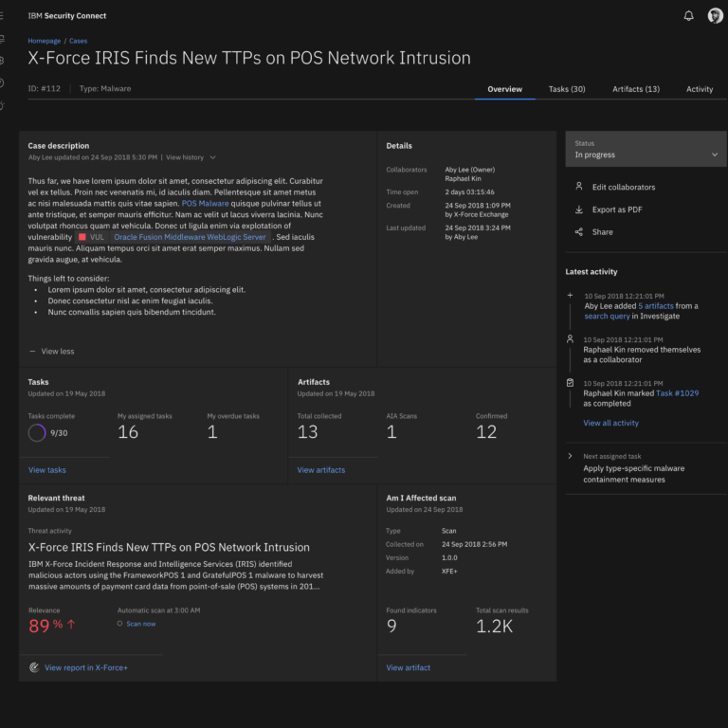Open the 5 artifacts link
728x728 pixels.
(x=656, y=306)
